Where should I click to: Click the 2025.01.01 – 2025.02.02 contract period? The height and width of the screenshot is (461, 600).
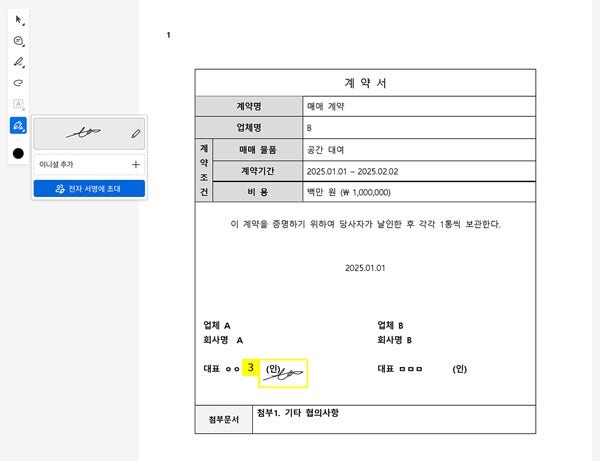pyautogui.click(x=352, y=171)
